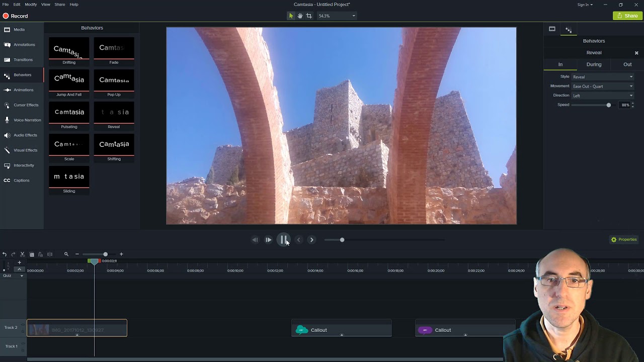Select the Pop Up behavior thumbnail
Screen dimensions: 644x362
click(x=114, y=83)
